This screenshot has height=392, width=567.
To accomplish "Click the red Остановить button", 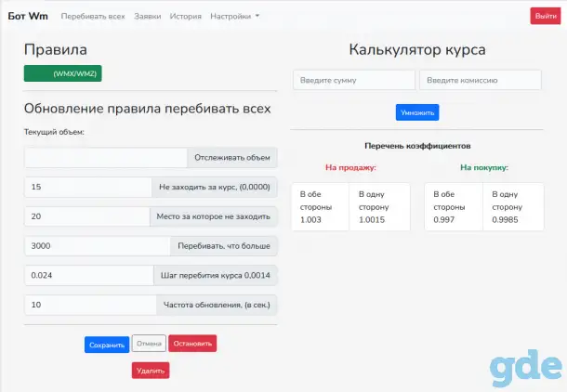I will pyautogui.click(x=192, y=343).
